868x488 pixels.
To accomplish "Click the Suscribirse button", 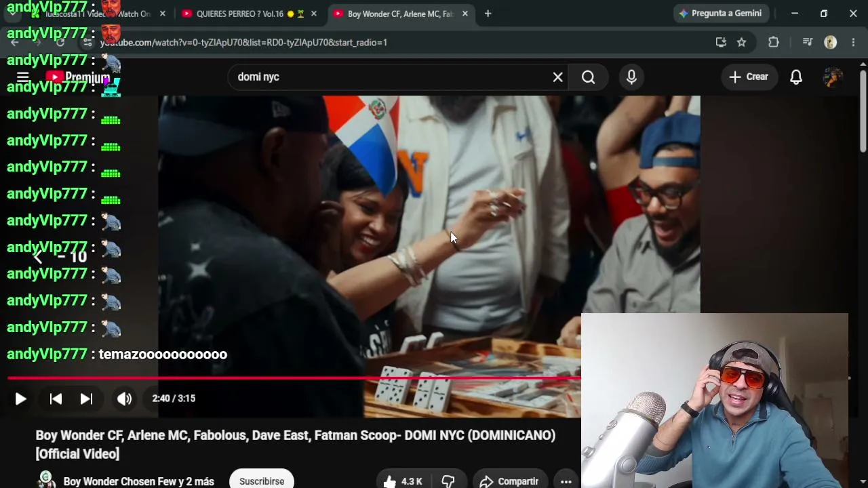I will 262,481.
